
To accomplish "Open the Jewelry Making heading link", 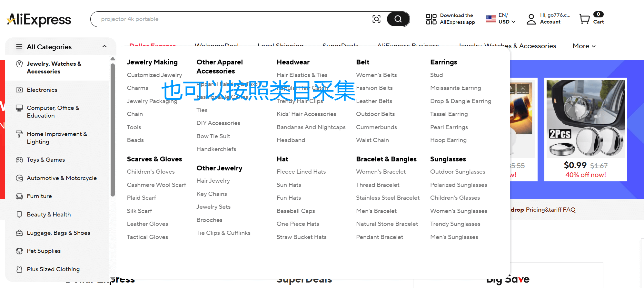I will pos(152,62).
